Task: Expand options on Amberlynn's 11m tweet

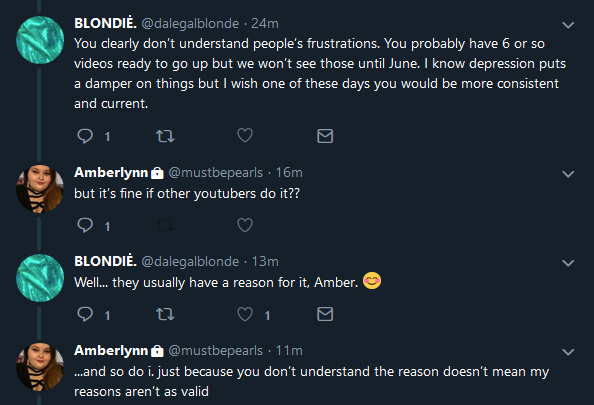Action: click(568, 352)
